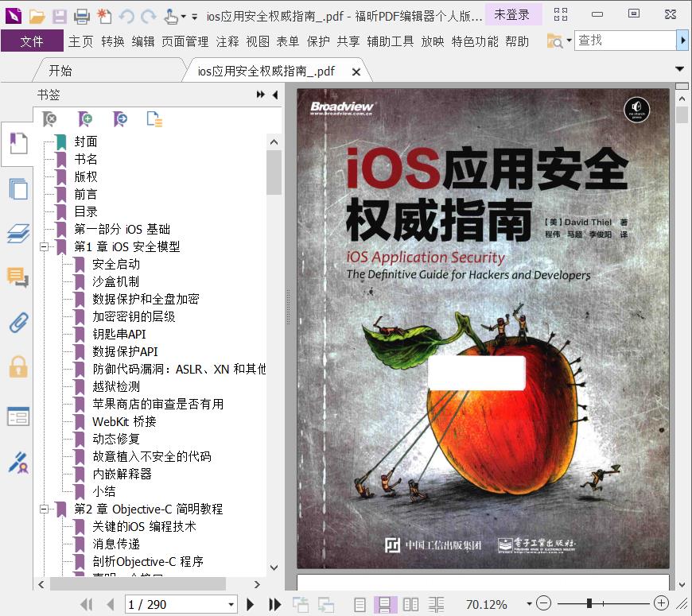Open the page number 1 / 290 dropdown
The height and width of the screenshot is (616, 692).
point(231,605)
